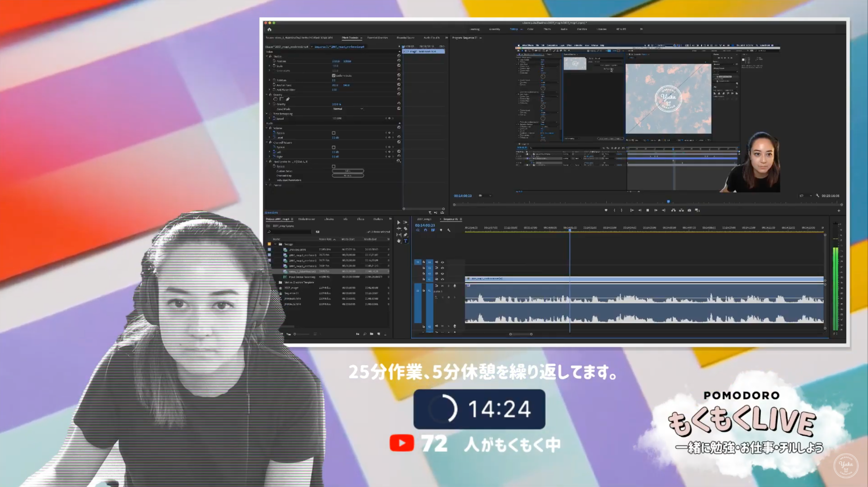The width and height of the screenshot is (868, 487).
Task: Click timeline video clip bar
Action: click(644, 279)
